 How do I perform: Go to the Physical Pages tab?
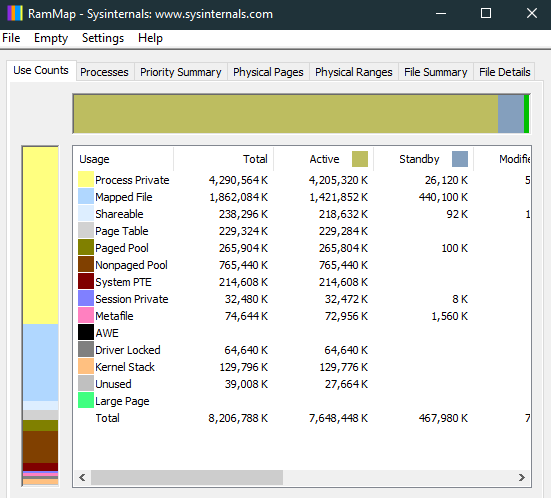click(268, 72)
